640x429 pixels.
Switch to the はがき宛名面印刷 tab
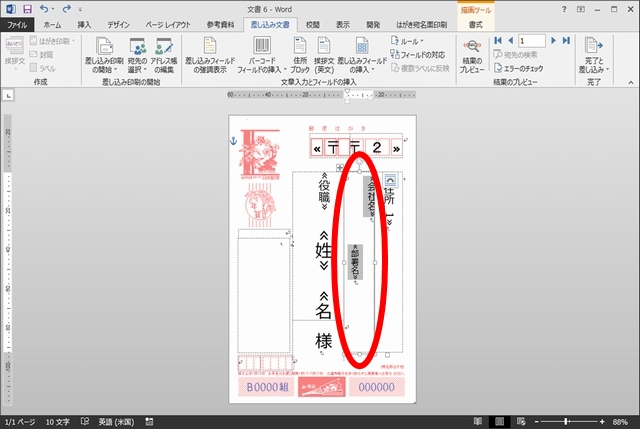[422, 25]
